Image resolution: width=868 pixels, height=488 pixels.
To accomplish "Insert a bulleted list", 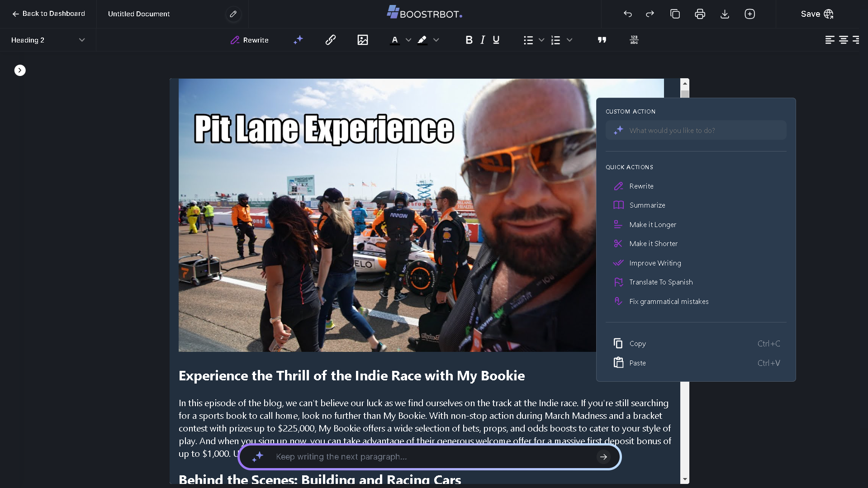I will tap(528, 40).
